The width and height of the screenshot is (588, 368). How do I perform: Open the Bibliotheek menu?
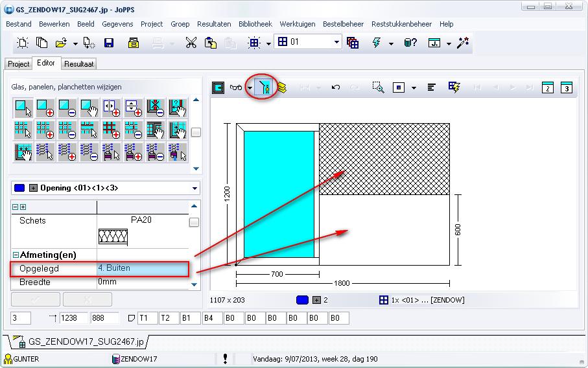[x=255, y=24]
